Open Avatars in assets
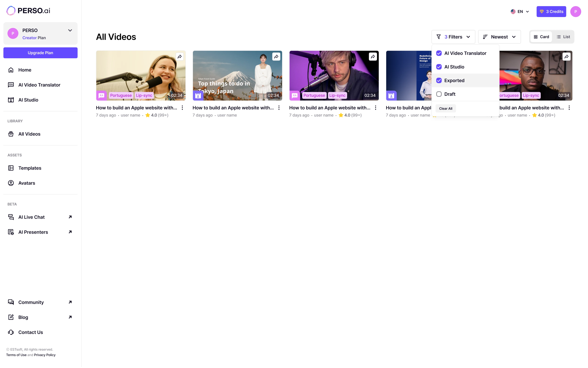588x368 pixels. [x=40, y=183]
